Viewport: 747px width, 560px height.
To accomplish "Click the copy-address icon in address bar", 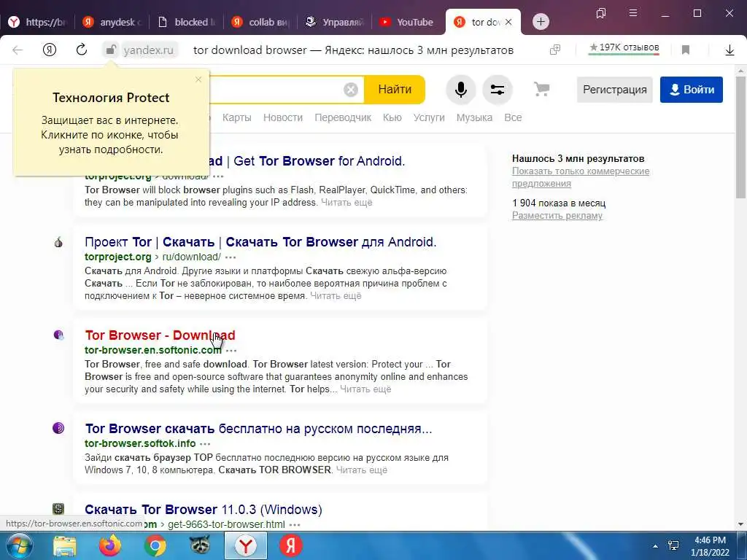I will (555, 50).
